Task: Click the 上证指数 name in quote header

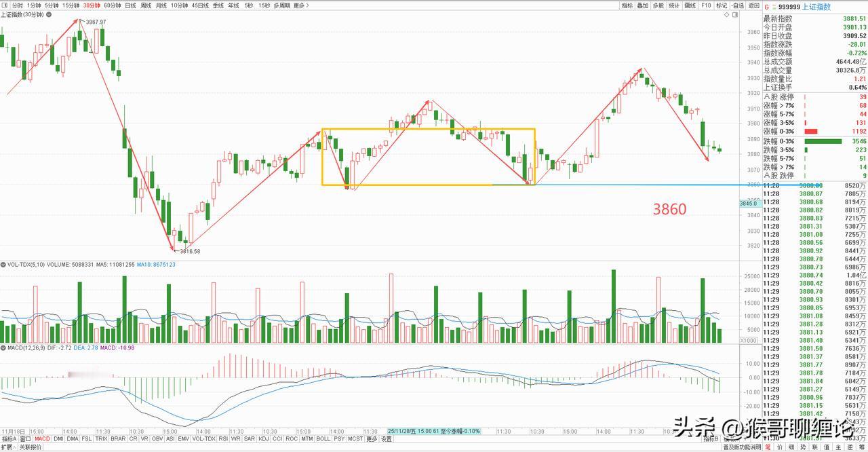Action: click(x=816, y=7)
